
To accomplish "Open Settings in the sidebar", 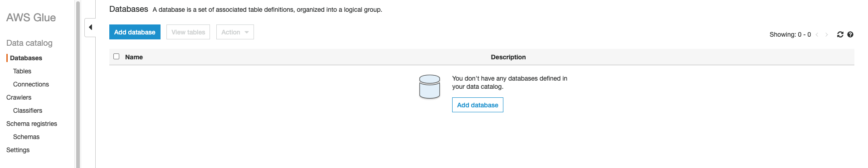I will pyautogui.click(x=18, y=150).
